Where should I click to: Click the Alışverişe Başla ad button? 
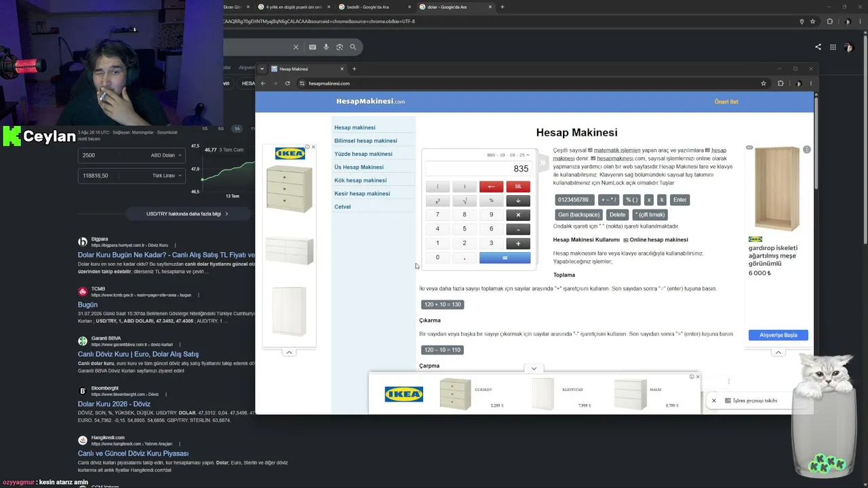click(778, 335)
